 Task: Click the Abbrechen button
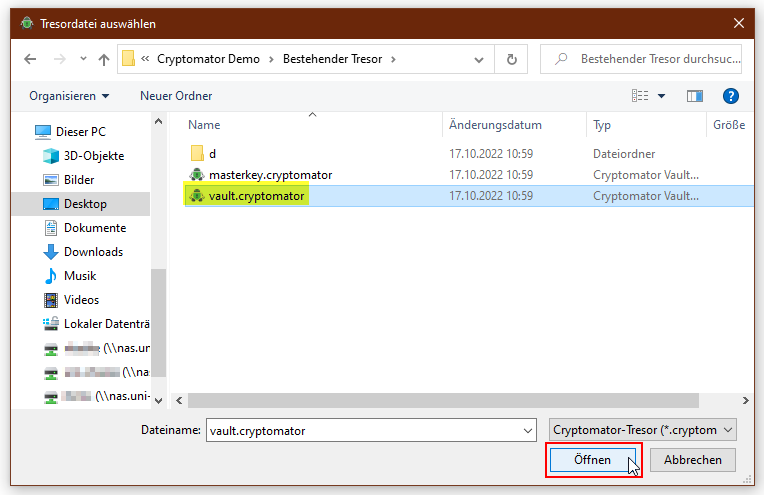point(692,460)
